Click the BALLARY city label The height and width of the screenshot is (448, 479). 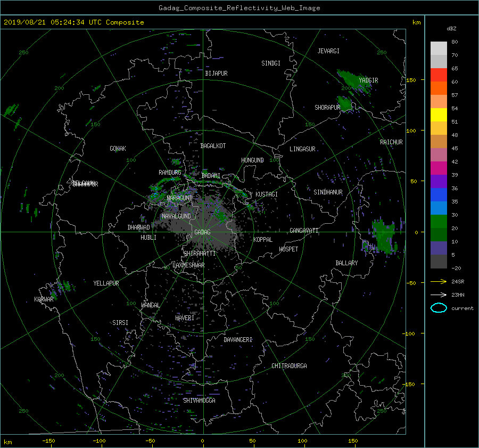coord(346,263)
